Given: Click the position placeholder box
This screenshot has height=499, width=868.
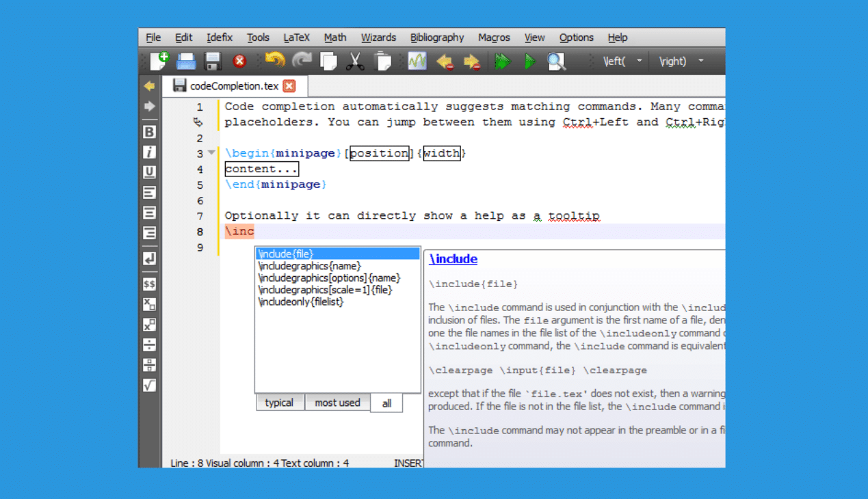Looking at the screenshot, I should coord(379,153).
